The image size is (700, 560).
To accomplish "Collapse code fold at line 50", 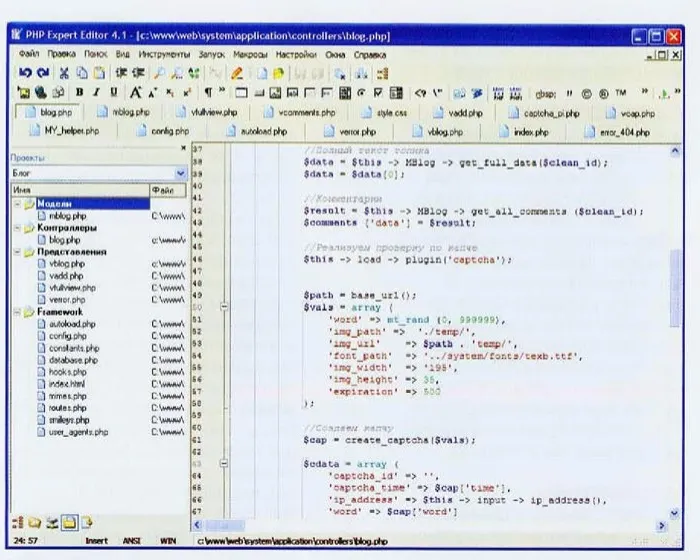I will tap(224, 307).
